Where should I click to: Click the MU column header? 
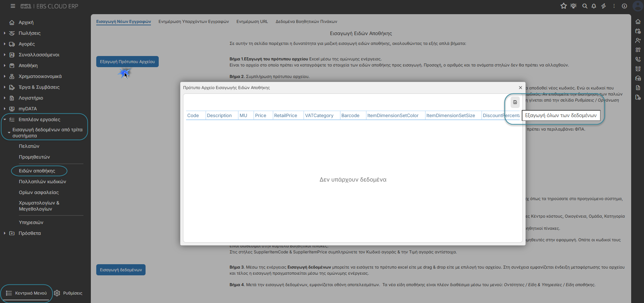(x=246, y=115)
